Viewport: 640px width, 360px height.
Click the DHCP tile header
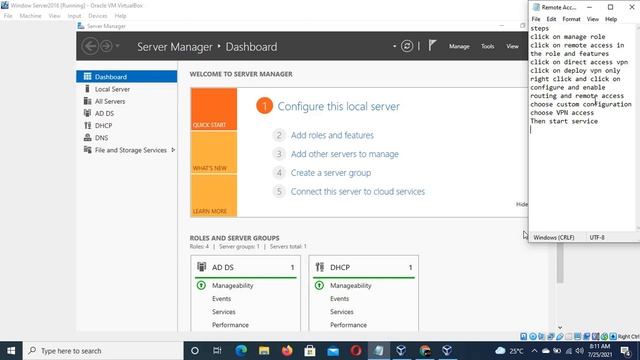point(363,267)
